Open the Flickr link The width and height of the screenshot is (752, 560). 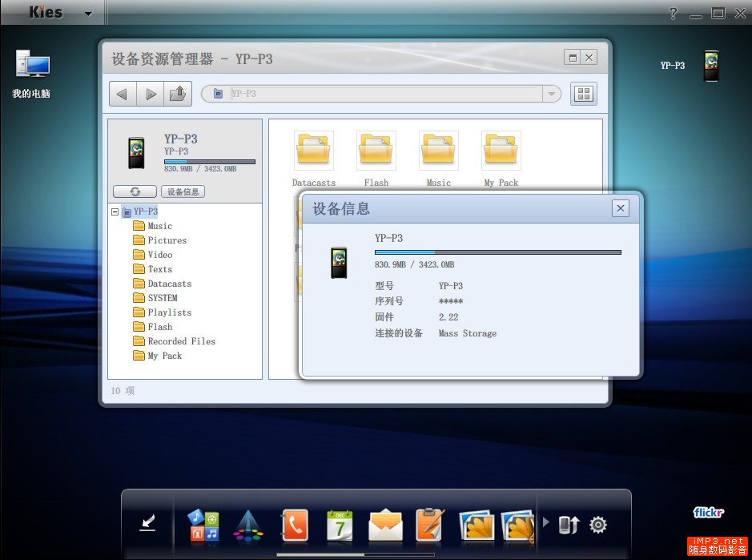710,513
